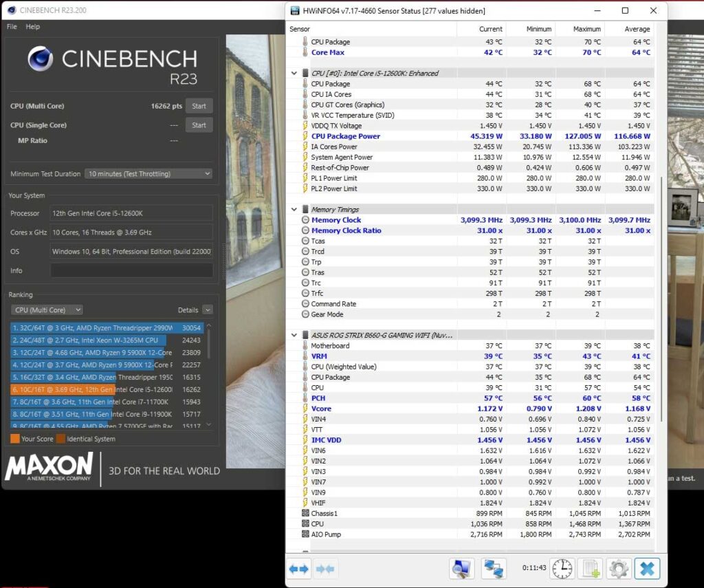
Task: Start the CPU (Multi Core) test
Action: click(199, 106)
